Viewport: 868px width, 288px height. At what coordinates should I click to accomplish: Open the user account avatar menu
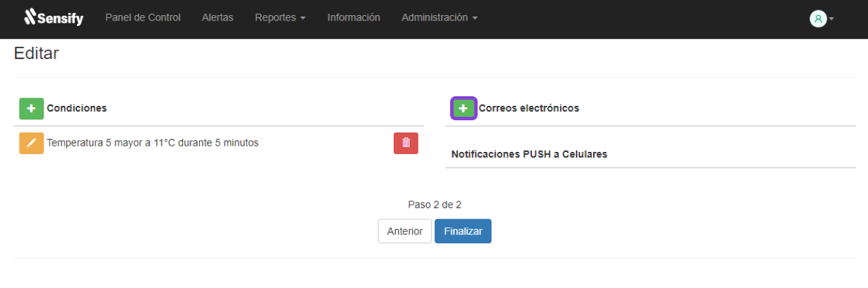coord(821,19)
